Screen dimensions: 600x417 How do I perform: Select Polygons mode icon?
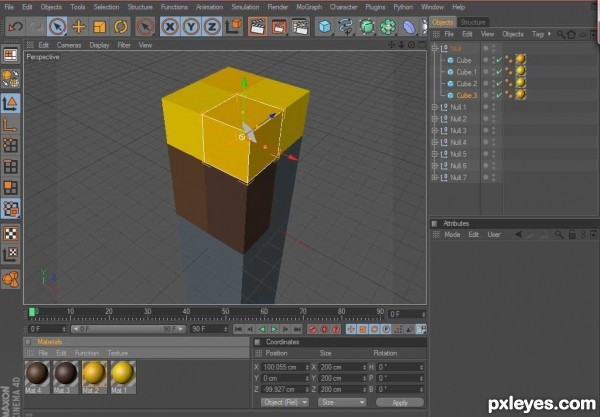click(x=10, y=187)
